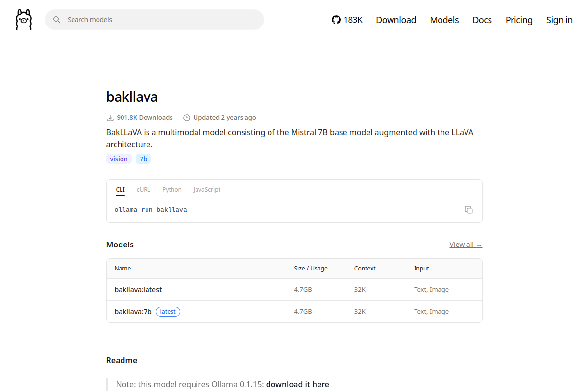Click the 7b tag
This screenshot has height=392, width=588.
pyautogui.click(x=143, y=159)
